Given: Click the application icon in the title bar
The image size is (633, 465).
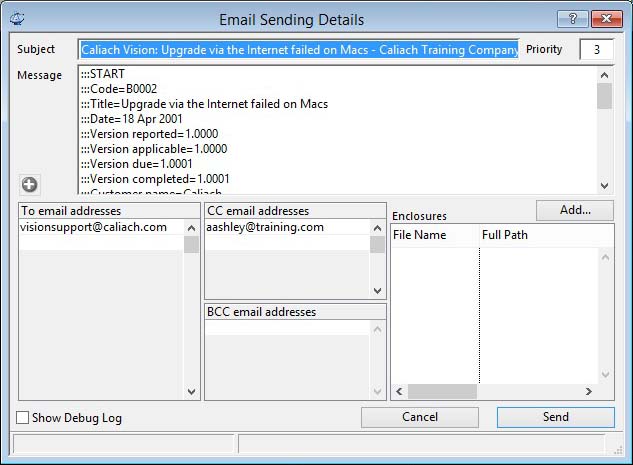Looking at the screenshot, I should (x=17, y=19).
